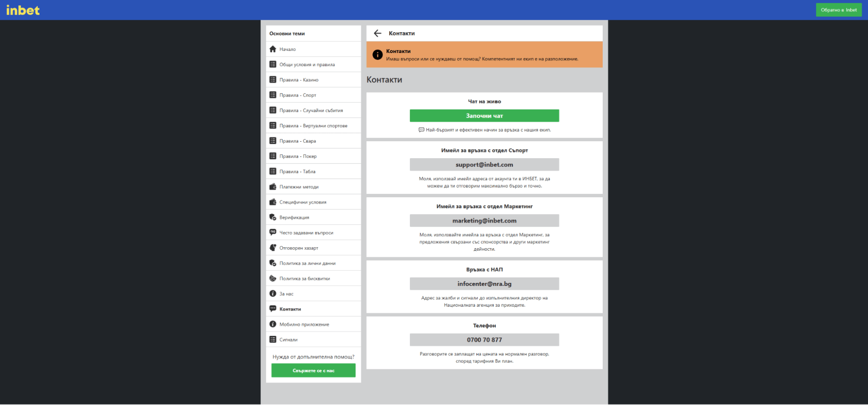Select Мобилно приложение in sidebar

click(314, 324)
